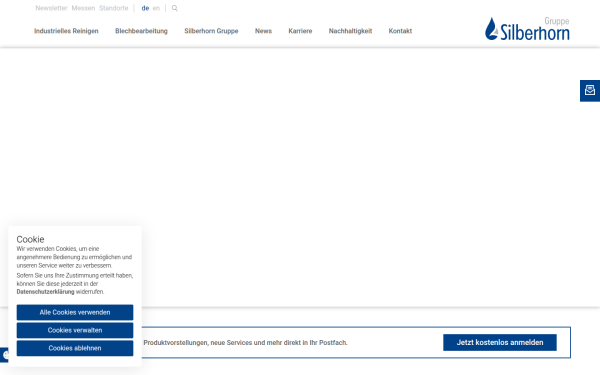Viewport: 600px width, 375px height.
Task: Click Cookies verwalten button
Action: [x=75, y=330]
